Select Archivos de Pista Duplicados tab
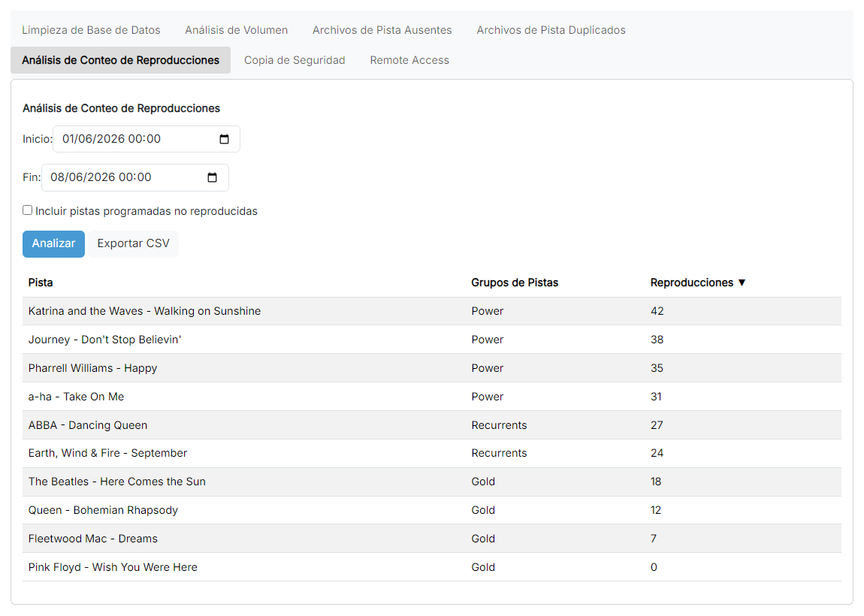Image resolution: width=864 pixels, height=616 pixels. click(x=551, y=30)
